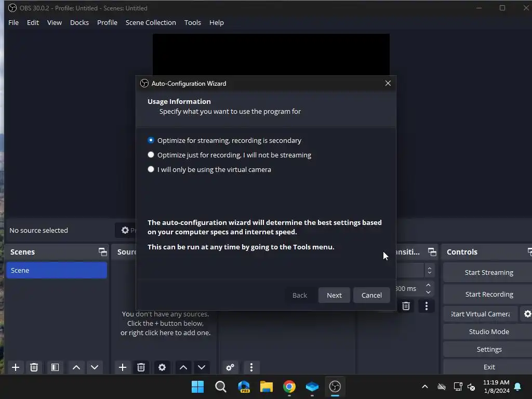Close the Auto-Configuration Wizard dialog
Screen dimensions: 532x399
(388, 83)
